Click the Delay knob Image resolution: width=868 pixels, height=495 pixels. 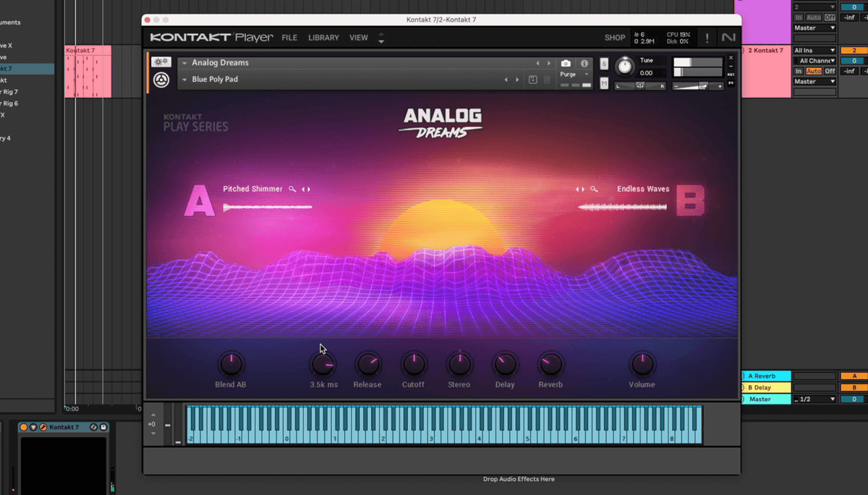505,364
